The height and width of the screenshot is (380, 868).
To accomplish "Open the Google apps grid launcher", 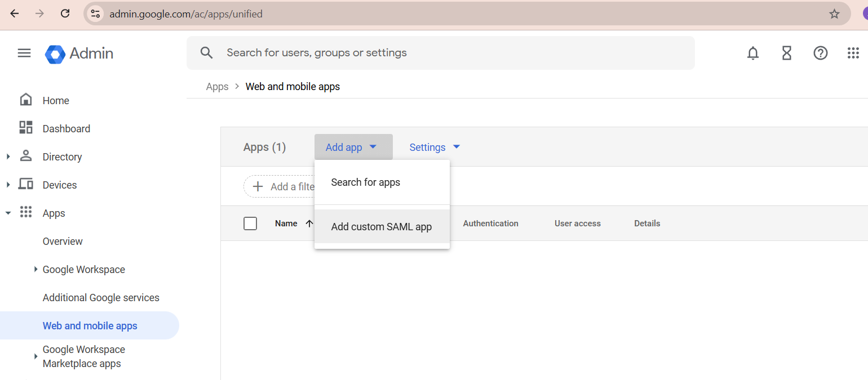I will tap(853, 53).
